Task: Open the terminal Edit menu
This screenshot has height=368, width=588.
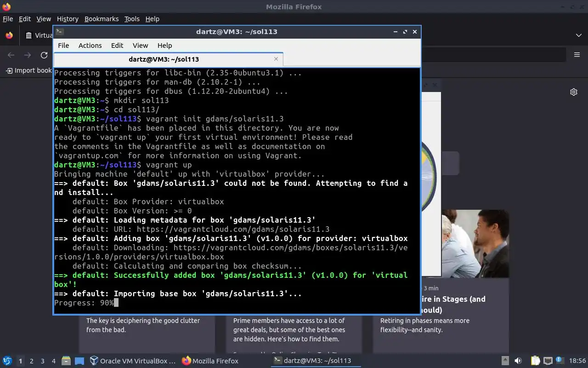Action: pos(117,45)
